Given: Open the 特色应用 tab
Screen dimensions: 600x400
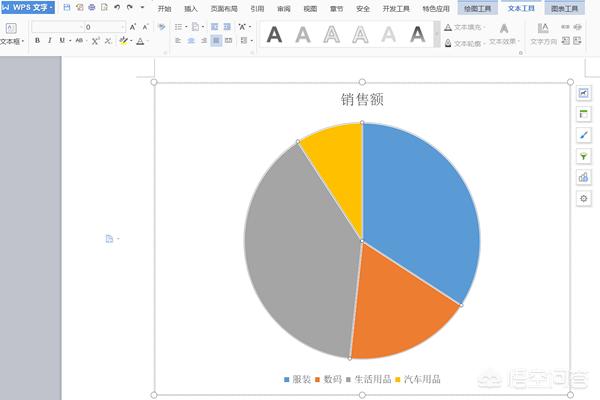Looking at the screenshot, I should click(x=436, y=8).
